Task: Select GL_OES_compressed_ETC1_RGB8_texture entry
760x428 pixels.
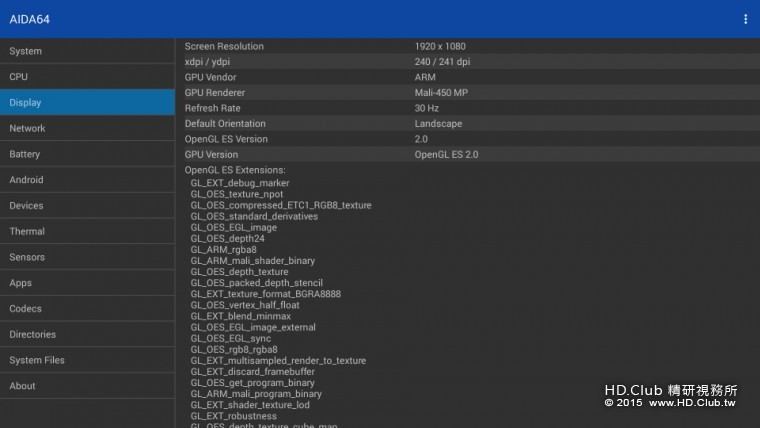Action: coord(281,205)
